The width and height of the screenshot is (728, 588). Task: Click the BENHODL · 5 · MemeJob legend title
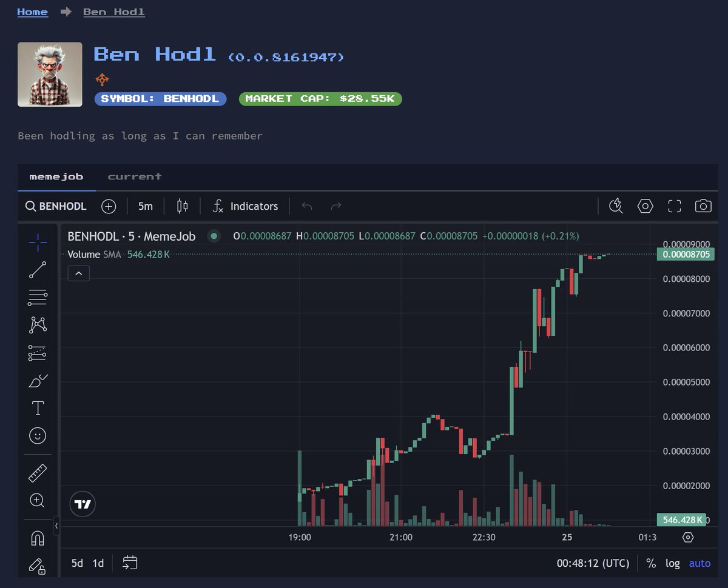coord(132,236)
